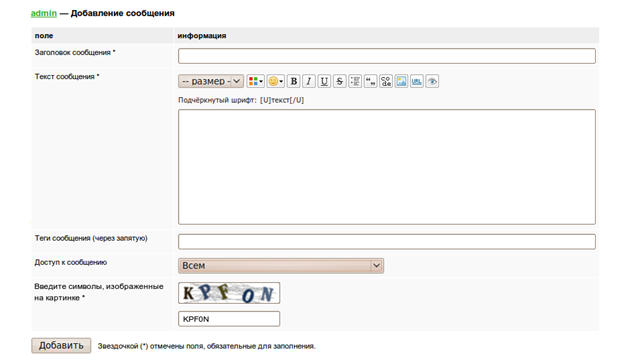The height and width of the screenshot is (360, 640).
Task: Click the 'информация' column header
Action: coord(202,36)
